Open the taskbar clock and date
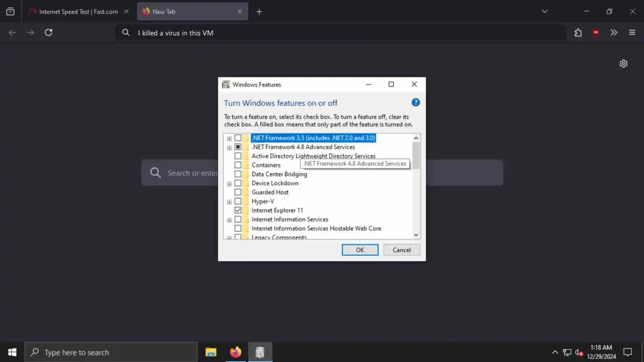The height and width of the screenshot is (362, 644). tap(601, 352)
